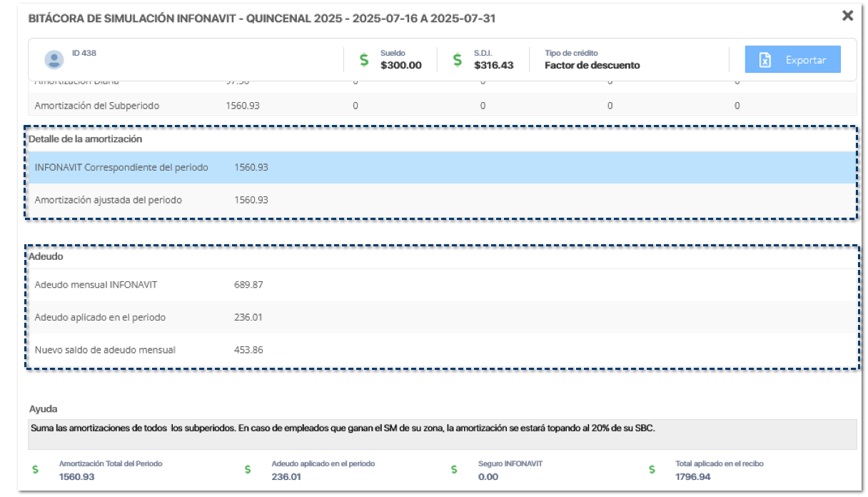Image resolution: width=868 pixels, height=497 pixels.
Task: Click the green dollar icon beside S.D.I.
Action: (458, 60)
